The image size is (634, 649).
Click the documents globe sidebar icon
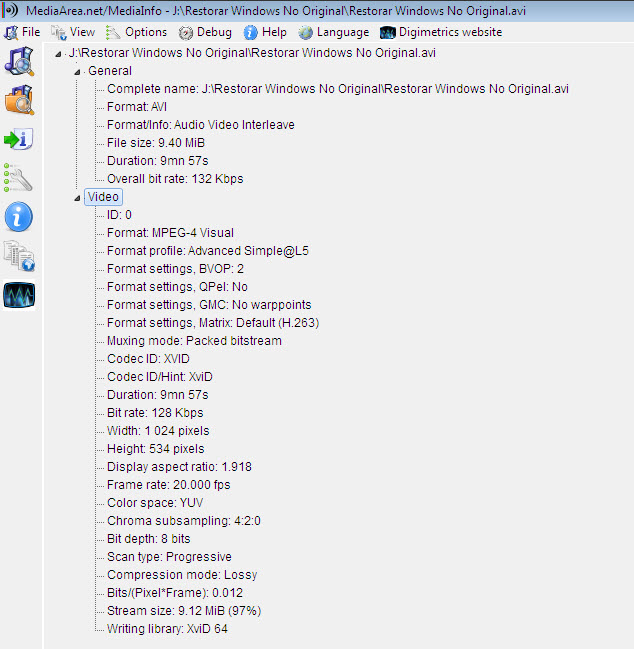click(x=19, y=256)
